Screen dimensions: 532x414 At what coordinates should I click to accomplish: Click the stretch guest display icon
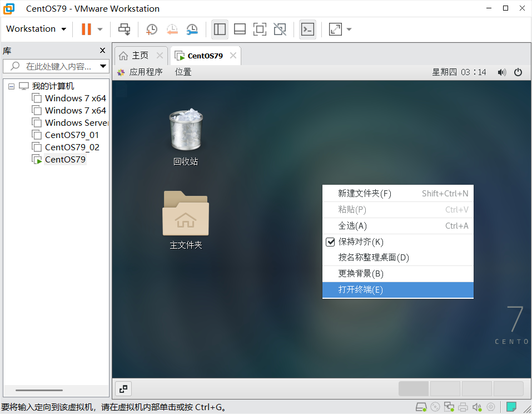[x=335, y=29]
